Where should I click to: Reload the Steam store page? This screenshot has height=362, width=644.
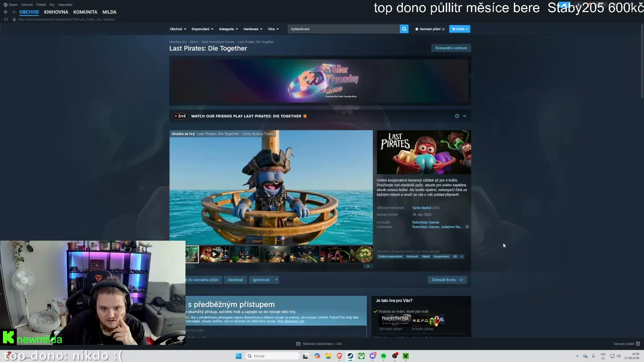[x=6, y=19]
